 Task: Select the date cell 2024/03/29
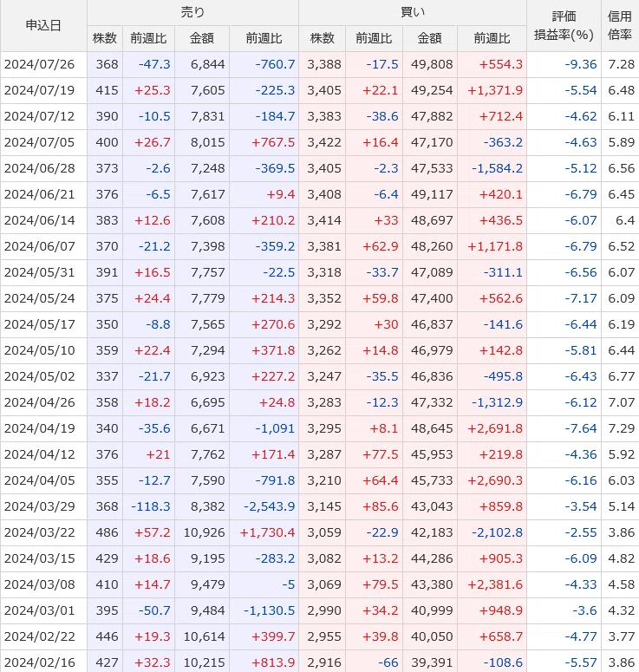click(43, 506)
